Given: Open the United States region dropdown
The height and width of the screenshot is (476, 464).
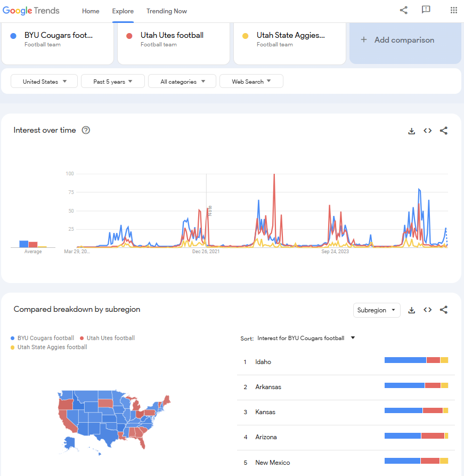Looking at the screenshot, I should pos(44,82).
